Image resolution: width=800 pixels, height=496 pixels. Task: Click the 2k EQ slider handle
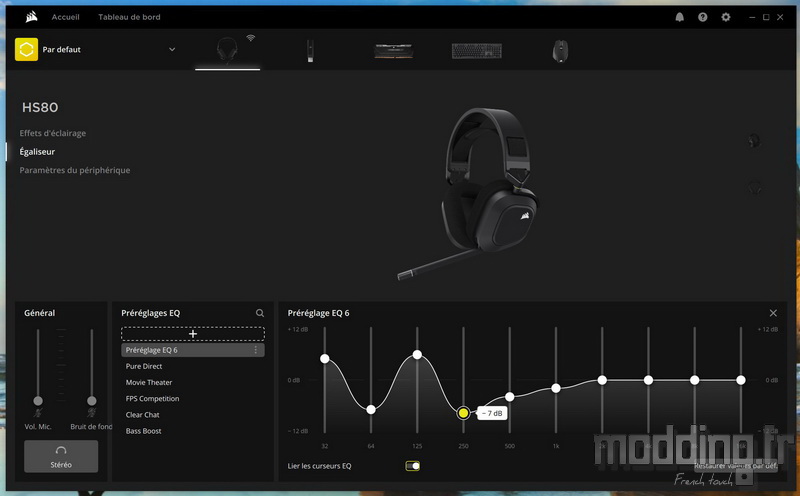(602, 380)
